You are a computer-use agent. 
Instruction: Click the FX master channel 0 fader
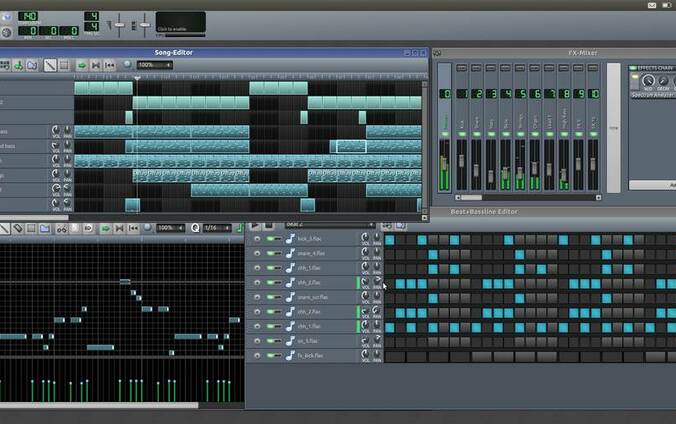pos(444,164)
